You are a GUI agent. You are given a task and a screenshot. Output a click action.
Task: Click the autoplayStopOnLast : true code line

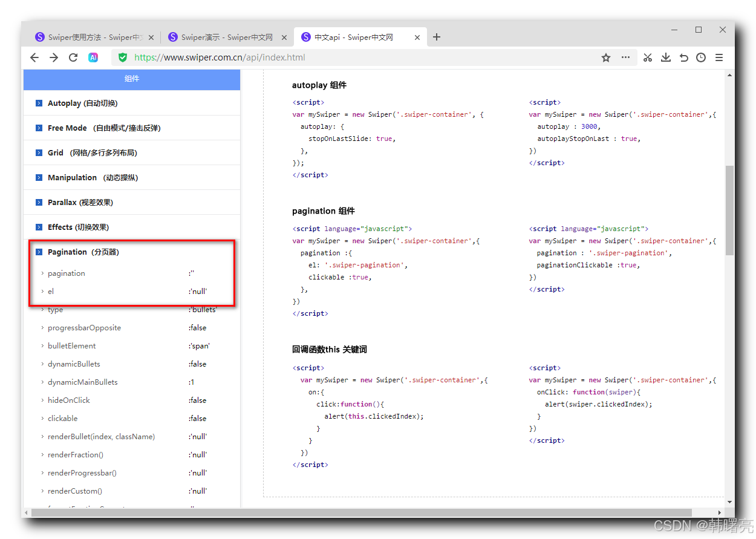[x=589, y=139]
